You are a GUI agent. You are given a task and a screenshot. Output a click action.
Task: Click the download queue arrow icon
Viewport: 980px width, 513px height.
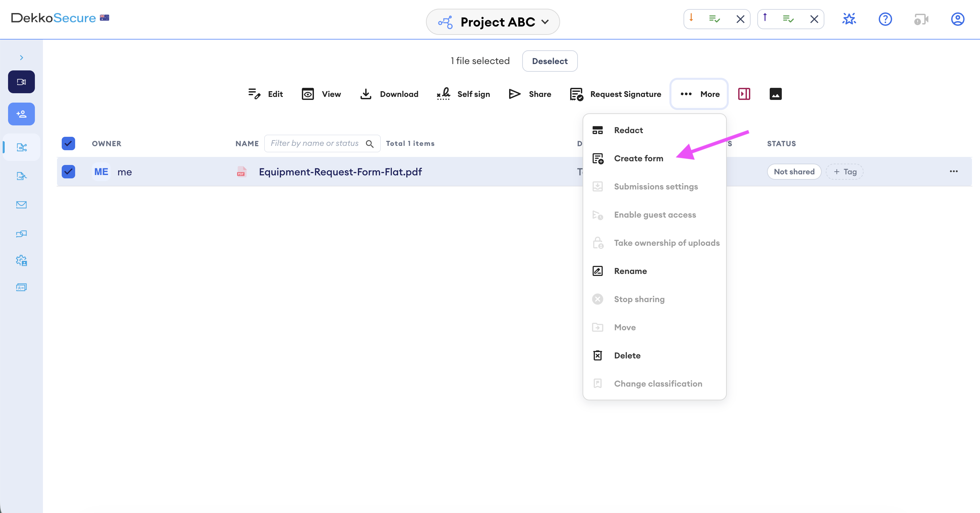691,18
